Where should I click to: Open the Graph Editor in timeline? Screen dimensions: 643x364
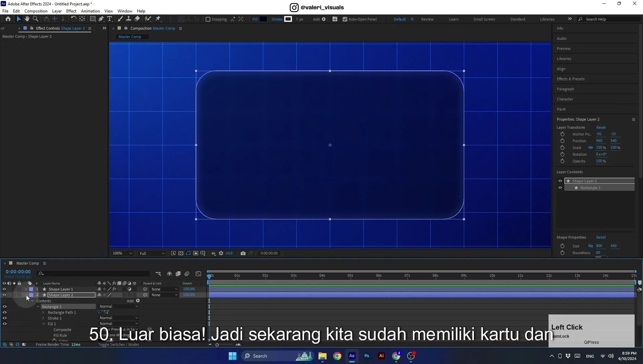point(198,274)
